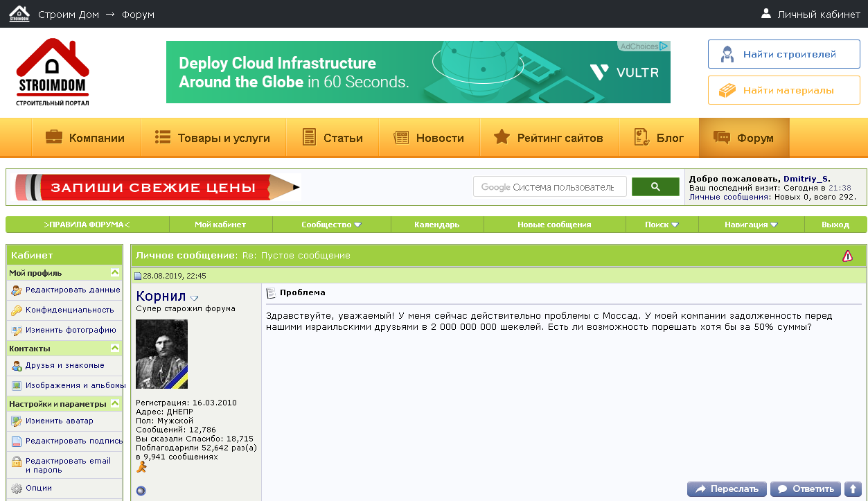Image resolution: width=868 pixels, height=501 pixels.
Task: Open Статьи section
Action: click(333, 138)
